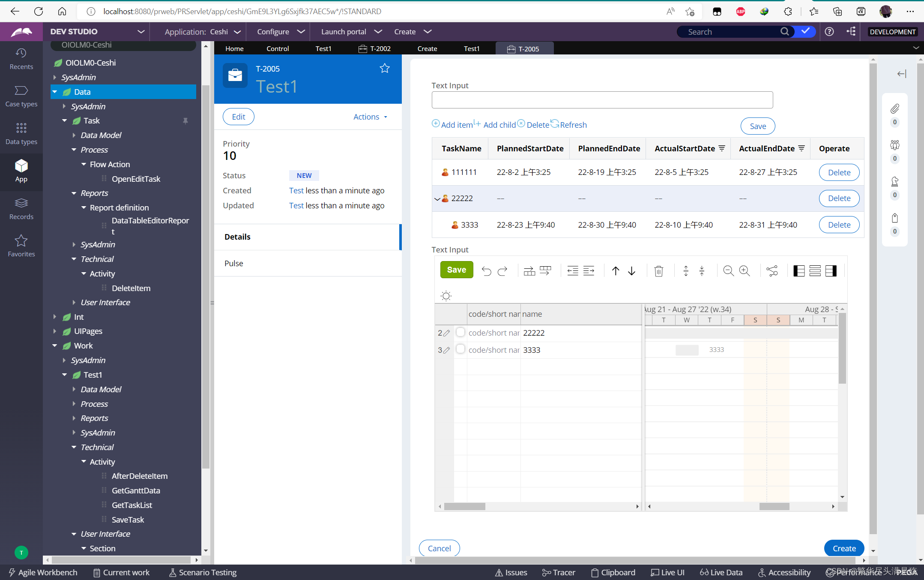Open Data types in left sidebar
The image size is (924, 580).
(21, 133)
